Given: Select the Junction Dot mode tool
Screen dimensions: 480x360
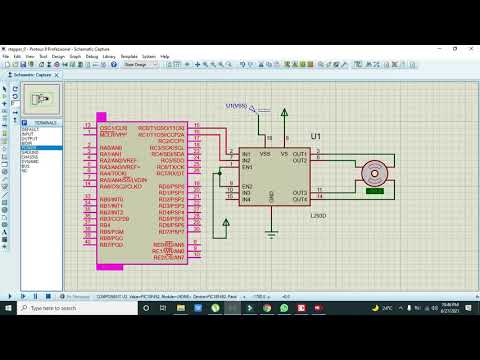Looking at the screenshot, I should 4,104.
